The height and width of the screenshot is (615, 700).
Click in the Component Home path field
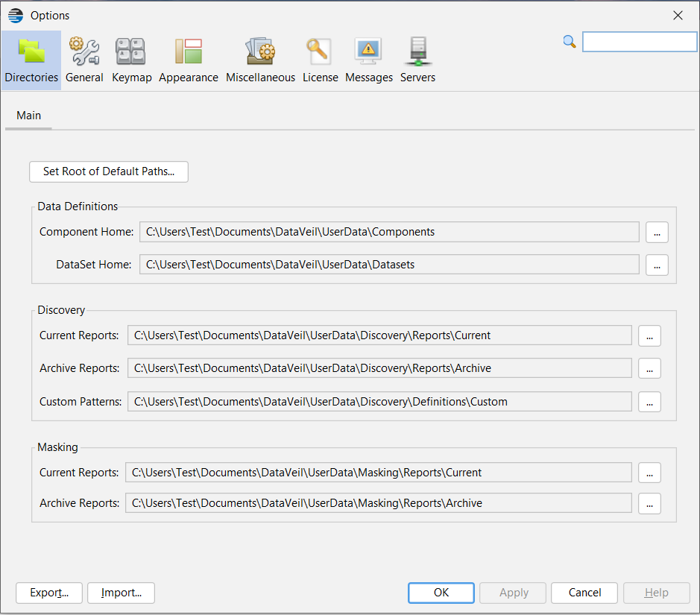[389, 232]
